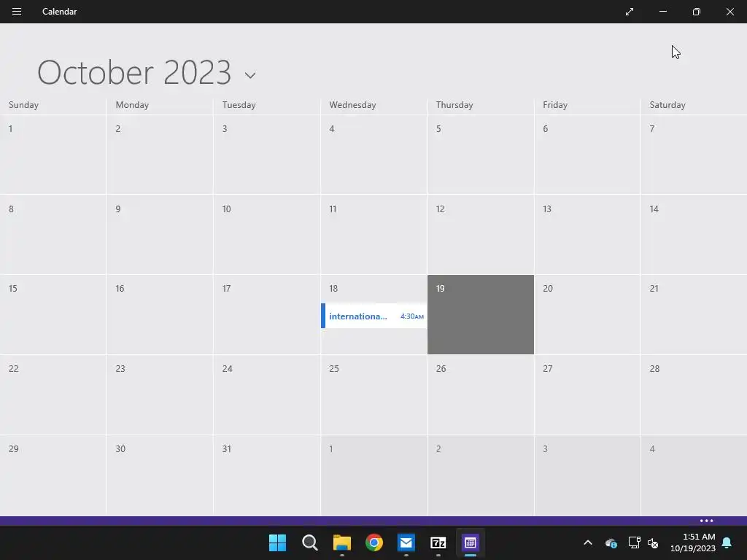Screen dimensions: 747x560
Task: Open network display tray icon
Action: coord(634,542)
